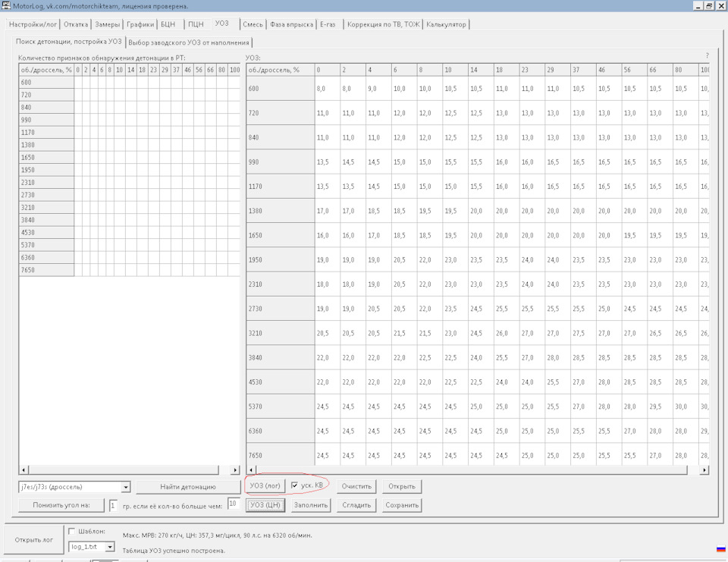Click cell 26,0 in row 3210
The image size is (728, 562).
(x=506, y=333)
